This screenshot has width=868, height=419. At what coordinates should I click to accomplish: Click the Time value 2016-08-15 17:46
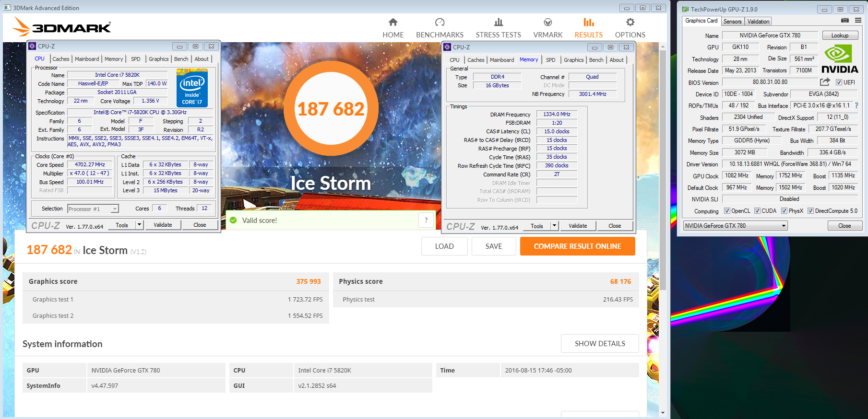pos(538,370)
